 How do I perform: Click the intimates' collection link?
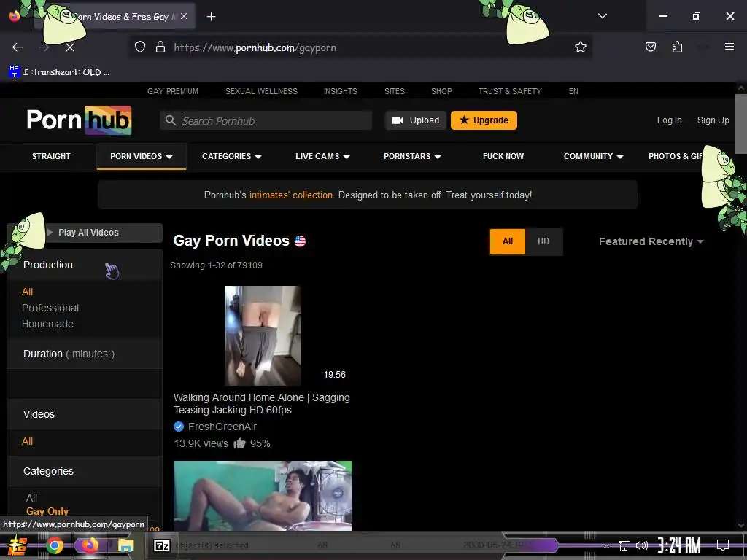coord(290,195)
